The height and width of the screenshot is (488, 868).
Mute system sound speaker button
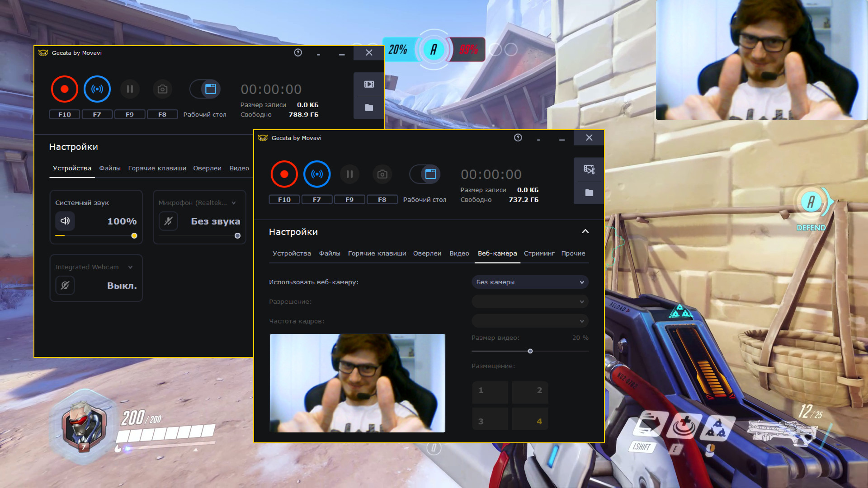coord(65,221)
